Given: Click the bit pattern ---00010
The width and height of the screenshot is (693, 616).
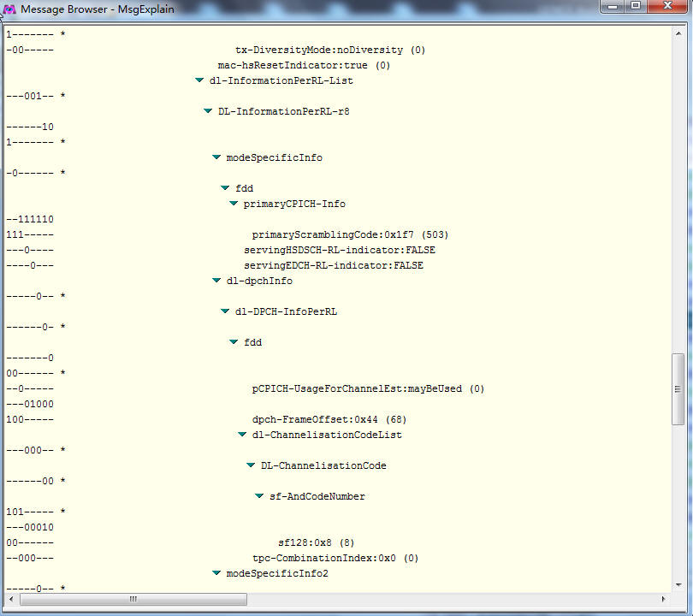Looking at the screenshot, I should coord(30,527).
